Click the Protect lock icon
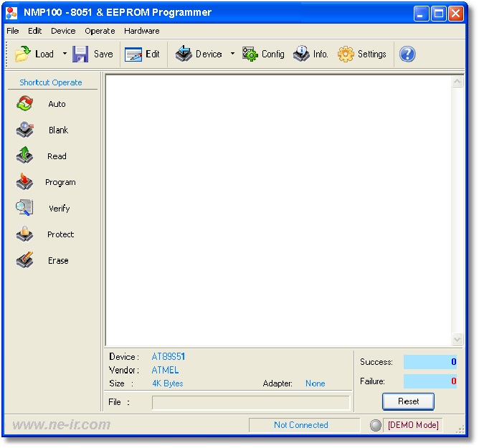The width and height of the screenshot is (479, 448). (x=24, y=234)
